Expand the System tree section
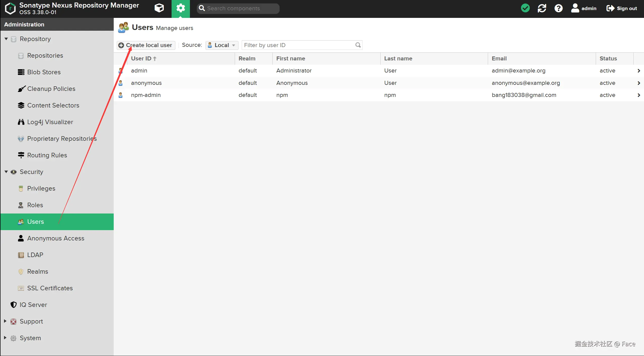This screenshot has height=356, width=644. pyautogui.click(x=5, y=338)
